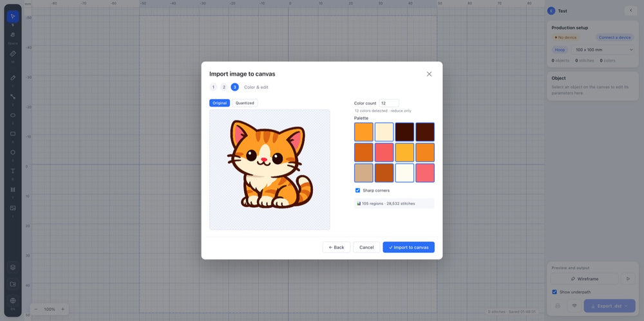Select the Original preview tab
This screenshot has height=321, width=644.
[x=220, y=103]
